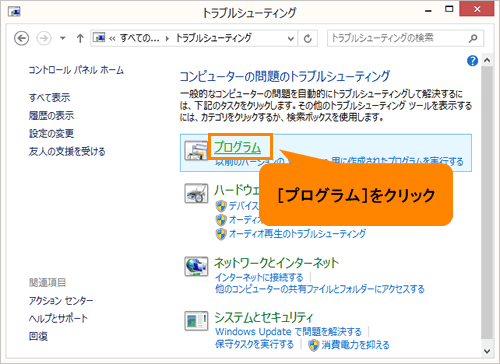Click the search magnifier icon
Image resolution: width=500 pixels, height=364 pixels.
(473, 38)
